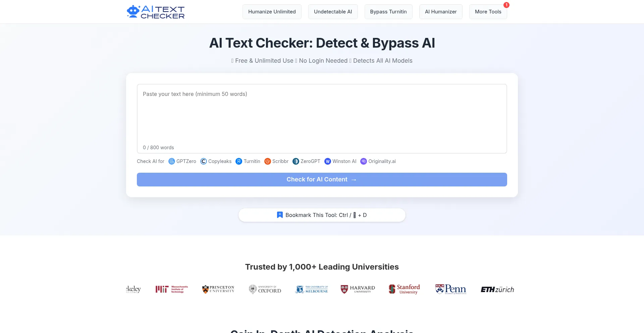Click the Free & Unlimited Use tagline

click(x=264, y=61)
